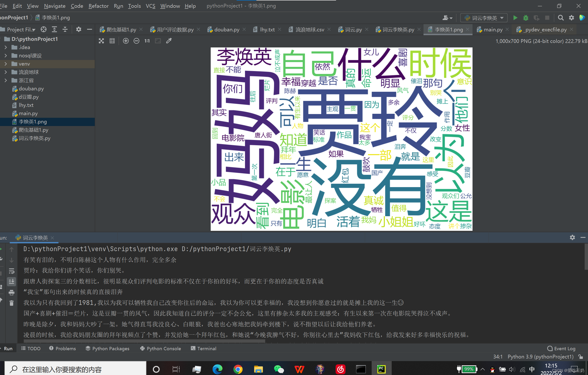The height and width of the screenshot is (375, 588).
Task: Switch to the douban.py editor tab
Action: coord(227,29)
